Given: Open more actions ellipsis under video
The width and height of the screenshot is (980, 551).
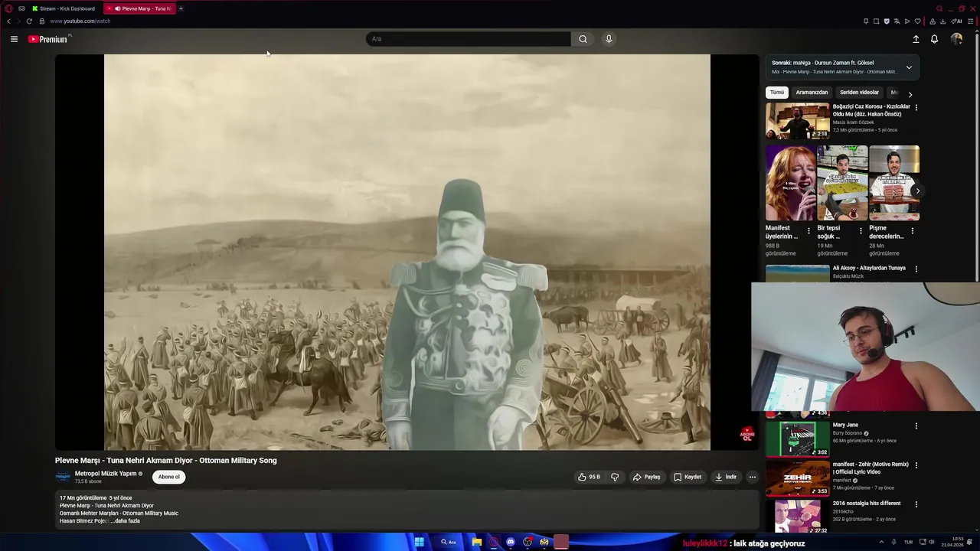Looking at the screenshot, I should [x=752, y=477].
